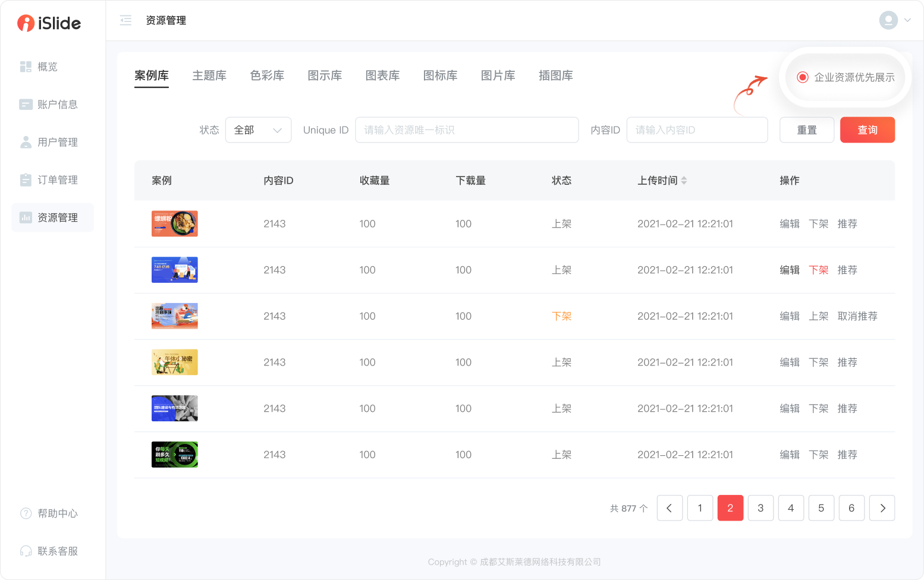The width and height of the screenshot is (924, 580).
Task: Click the user avatar icon at top right
Action: click(888, 20)
